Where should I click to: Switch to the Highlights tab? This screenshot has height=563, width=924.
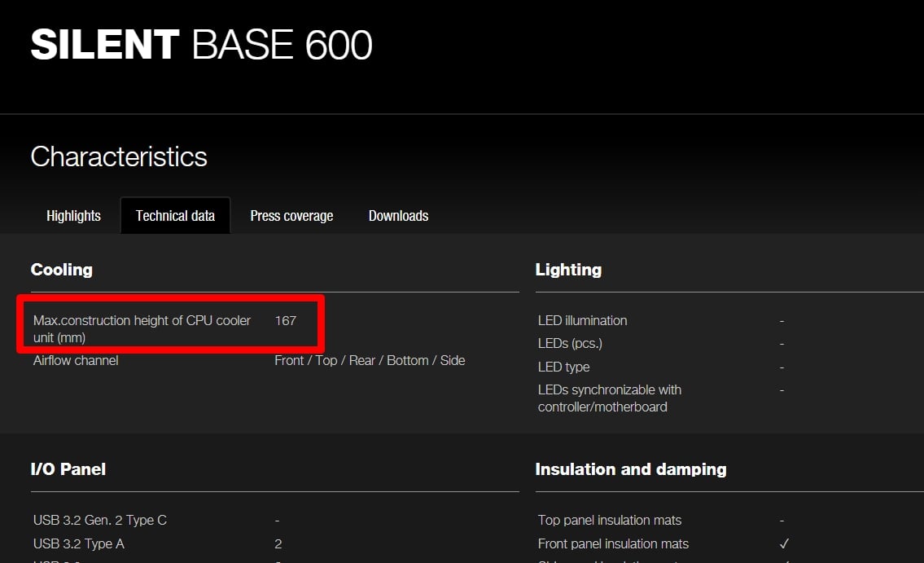coord(73,216)
